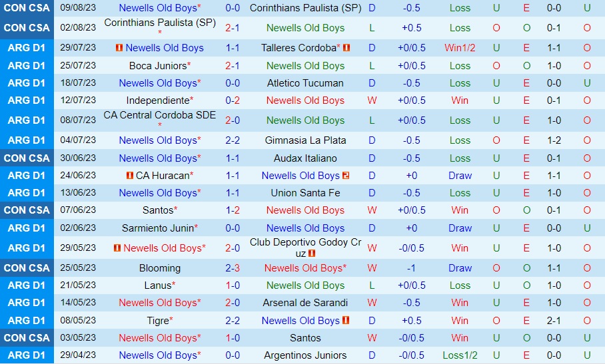Click the card icon before Newells in the Godoy Cruz row

[x=117, y=248]
